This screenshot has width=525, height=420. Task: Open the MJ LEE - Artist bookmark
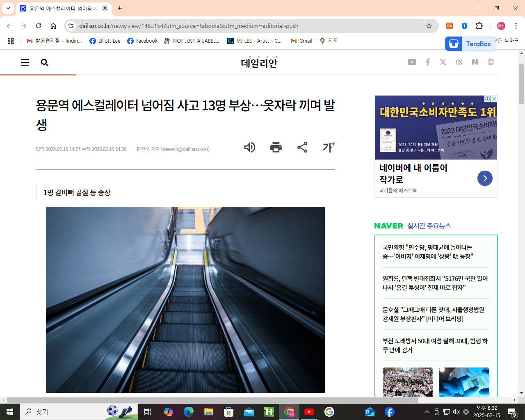(255, 41)
